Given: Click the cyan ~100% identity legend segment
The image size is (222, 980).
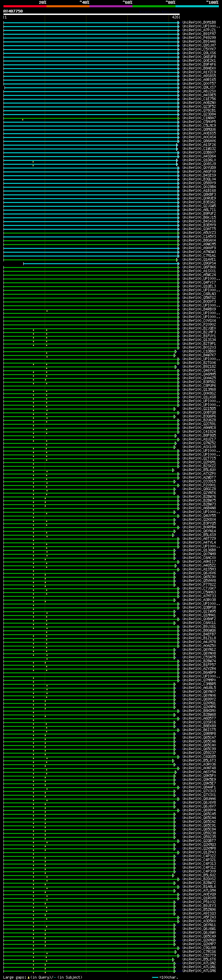Looking at the screenshot, I should click(197, 6).
